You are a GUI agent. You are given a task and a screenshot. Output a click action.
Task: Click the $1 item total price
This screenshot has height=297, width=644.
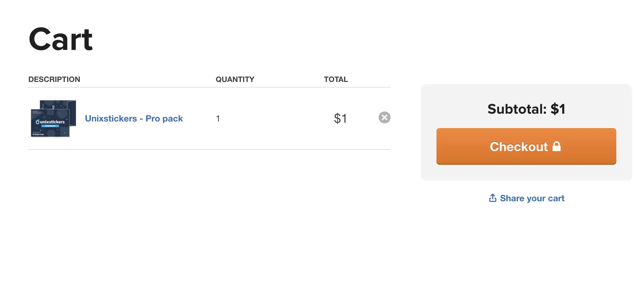pos(340,118)
